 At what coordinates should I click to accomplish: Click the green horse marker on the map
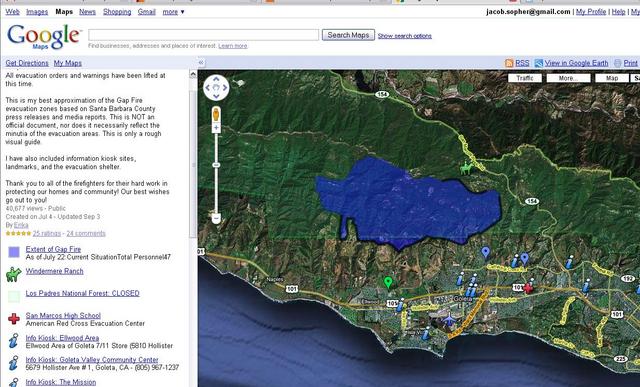[x=466, y=167]
